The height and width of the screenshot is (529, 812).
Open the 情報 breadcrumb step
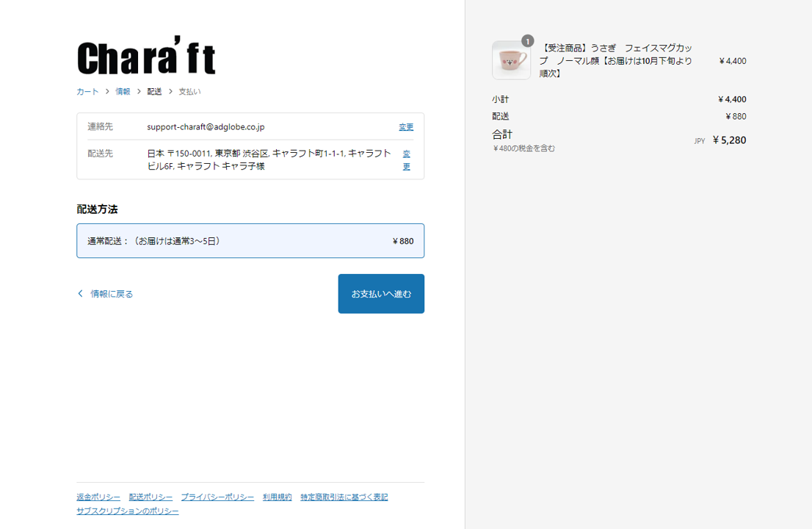(x=123, y=92)
